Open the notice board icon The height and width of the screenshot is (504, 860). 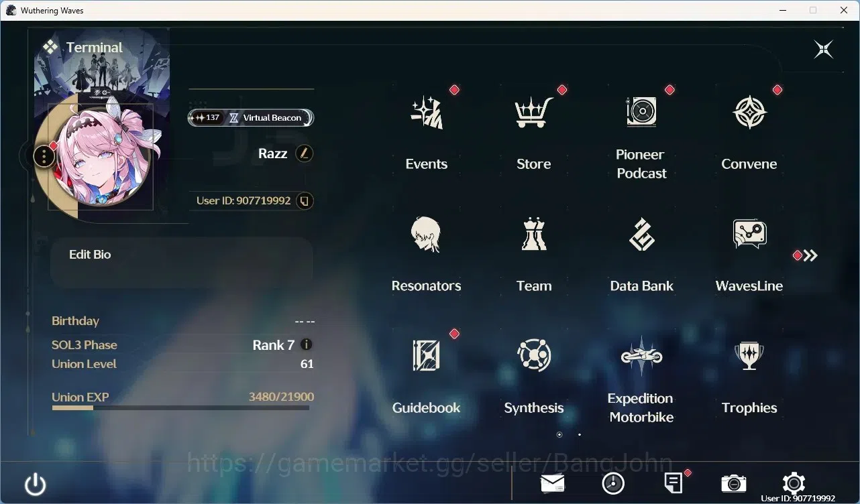(674, 483)
